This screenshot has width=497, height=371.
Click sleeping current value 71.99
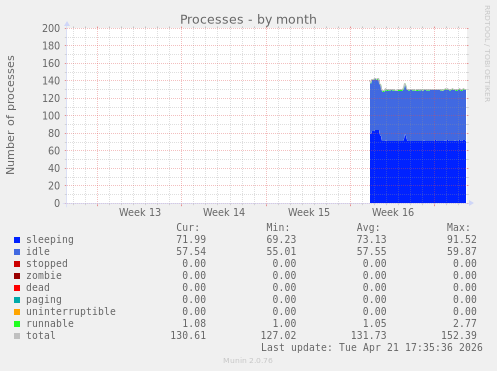tap(191, 239)
